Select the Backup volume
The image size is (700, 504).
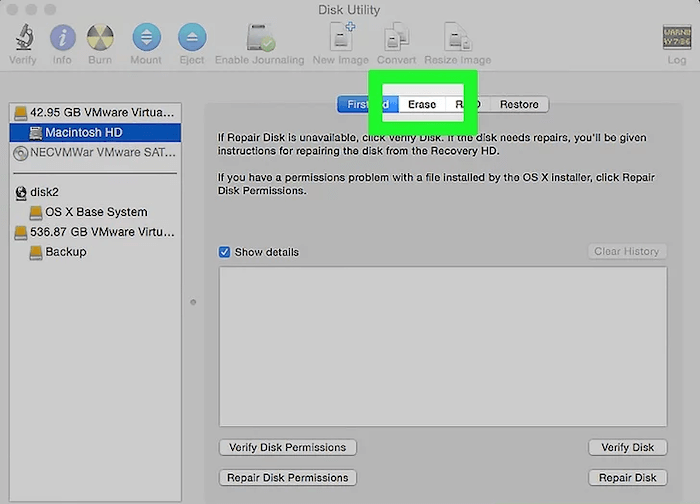(95, 252)
